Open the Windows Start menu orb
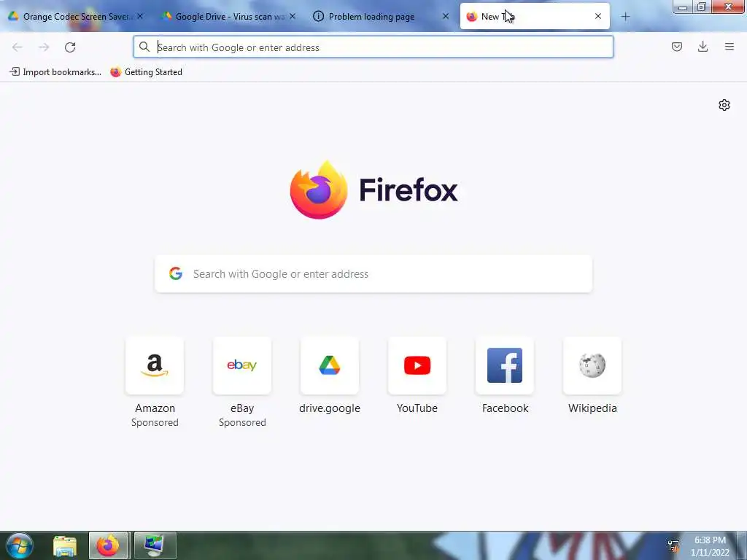The width and height of the screenshot is (747, 560). (x=19, y=545)
